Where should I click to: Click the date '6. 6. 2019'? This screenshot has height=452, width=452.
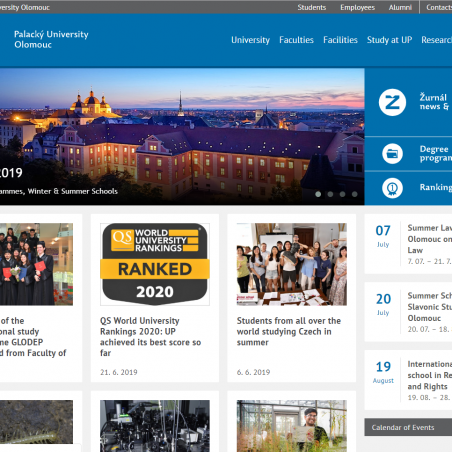[253, 372]
